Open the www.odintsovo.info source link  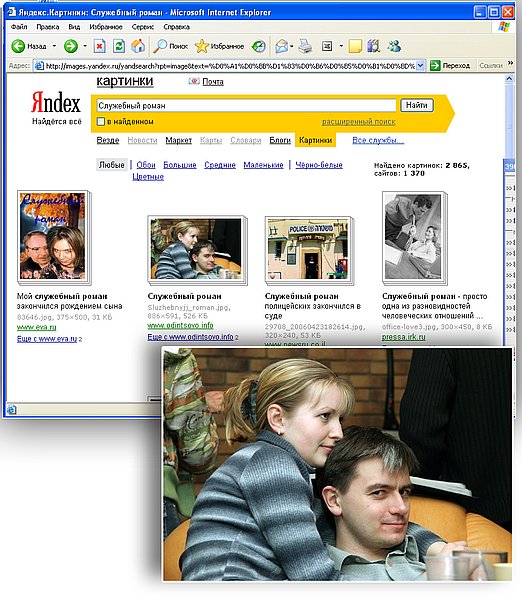(x=180, y=326)
